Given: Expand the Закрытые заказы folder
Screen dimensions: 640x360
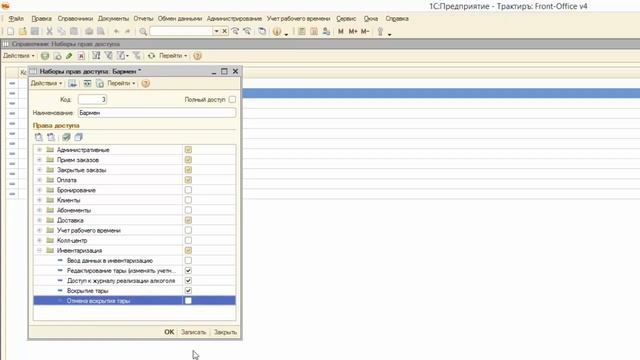Looking at the screenshot, I should (40, 170).
